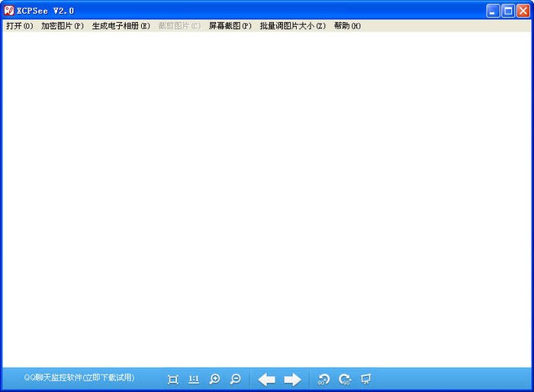Open the 批量调图片大小(Z) menu
534x392 pixels.
(292, 26)
